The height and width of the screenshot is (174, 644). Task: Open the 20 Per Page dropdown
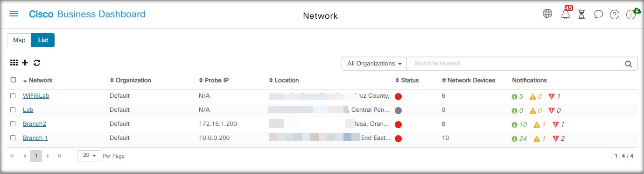pyautogui.click(x=89, y=155)
